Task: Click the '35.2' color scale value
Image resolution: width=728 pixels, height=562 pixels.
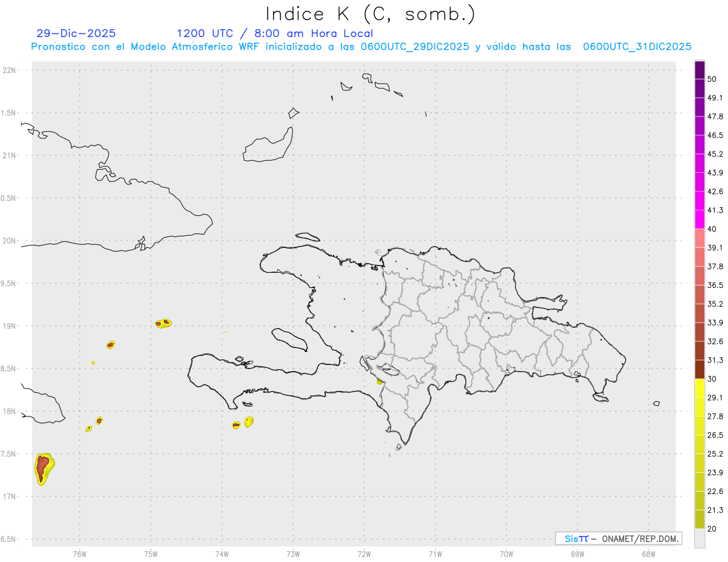Action: tap(715, 304)
